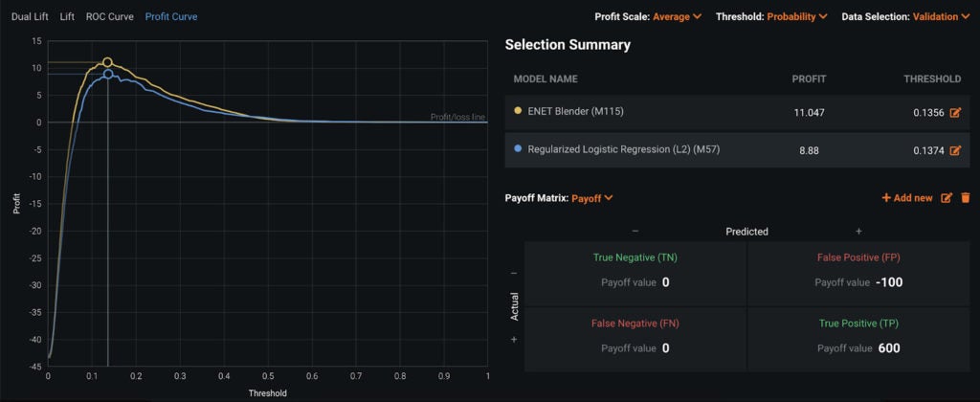Click the Regularized Logistic Regression (L2) (M57) name

click(x=624, y=149)
